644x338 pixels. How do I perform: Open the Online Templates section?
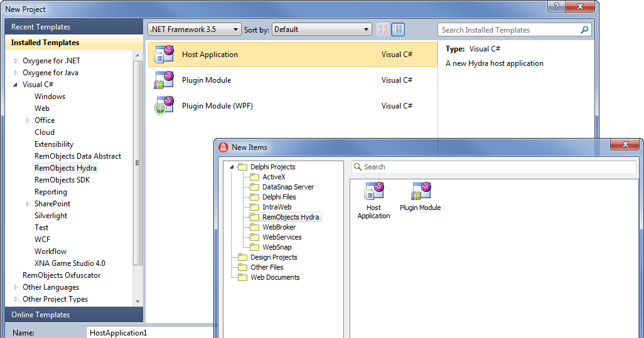point(74,315)
